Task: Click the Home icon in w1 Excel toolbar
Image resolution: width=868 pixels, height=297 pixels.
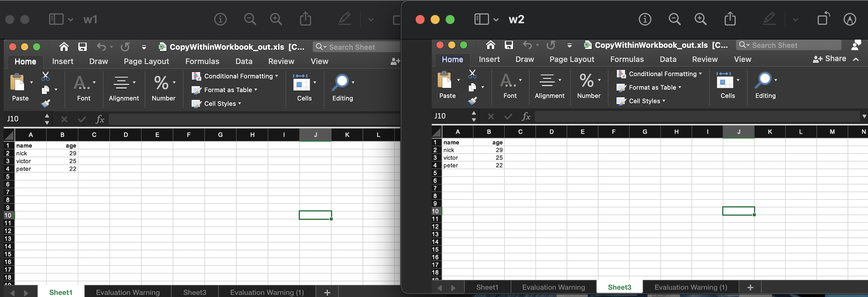Action: [64, 47]
